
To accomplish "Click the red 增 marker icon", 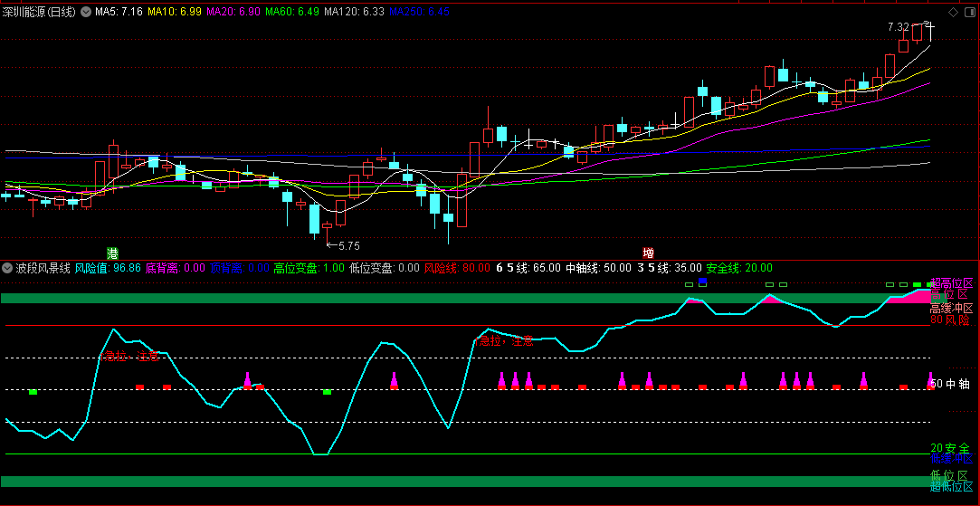I will [648, 252].
